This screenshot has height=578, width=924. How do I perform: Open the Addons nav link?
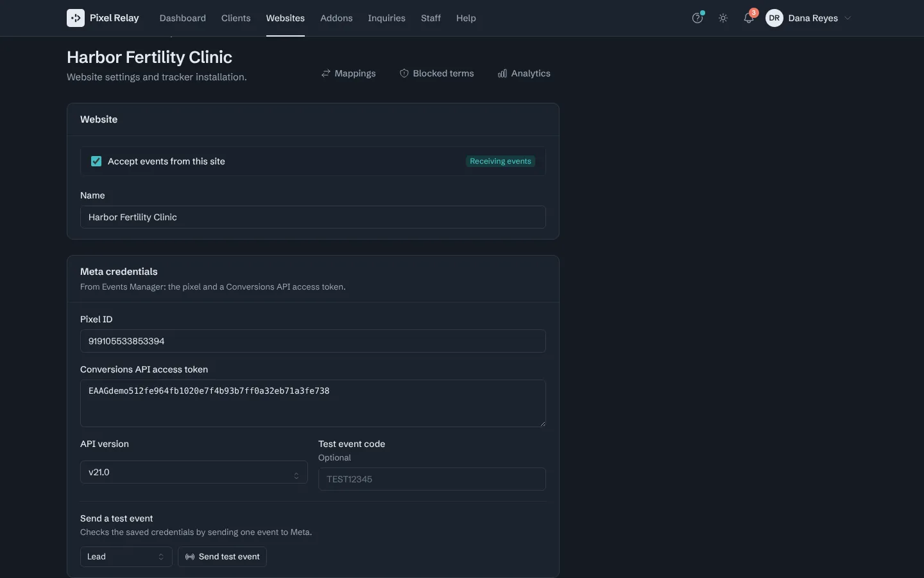tap(336, 18)
